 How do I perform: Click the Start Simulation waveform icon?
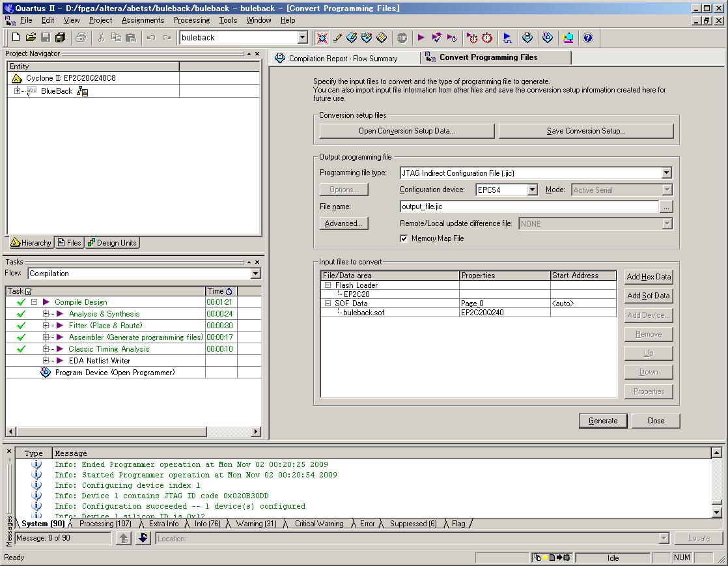point(507,38)
